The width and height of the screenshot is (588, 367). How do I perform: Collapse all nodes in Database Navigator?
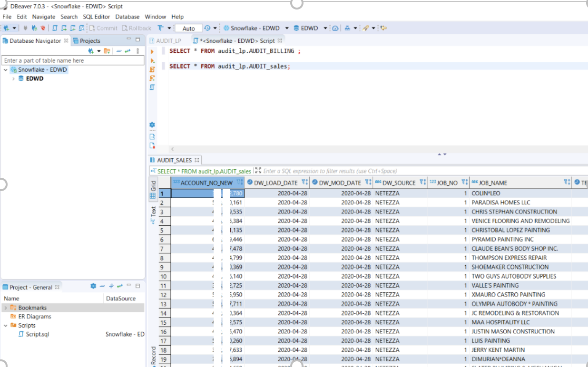coord(119,51)
